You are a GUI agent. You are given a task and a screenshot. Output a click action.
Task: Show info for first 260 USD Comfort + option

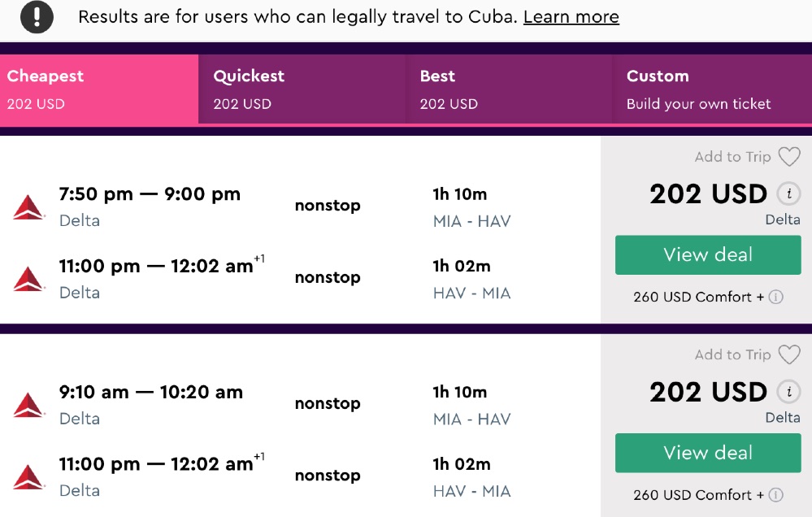776,297
